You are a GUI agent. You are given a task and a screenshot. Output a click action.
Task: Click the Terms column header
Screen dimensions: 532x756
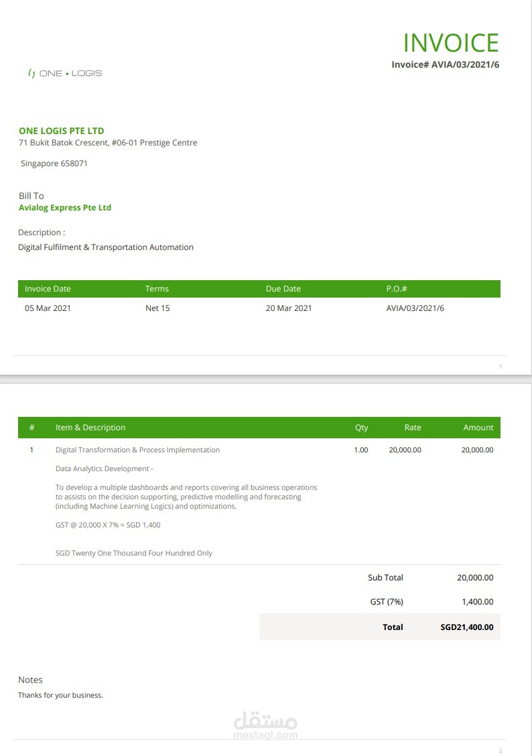tap(157, 289)
